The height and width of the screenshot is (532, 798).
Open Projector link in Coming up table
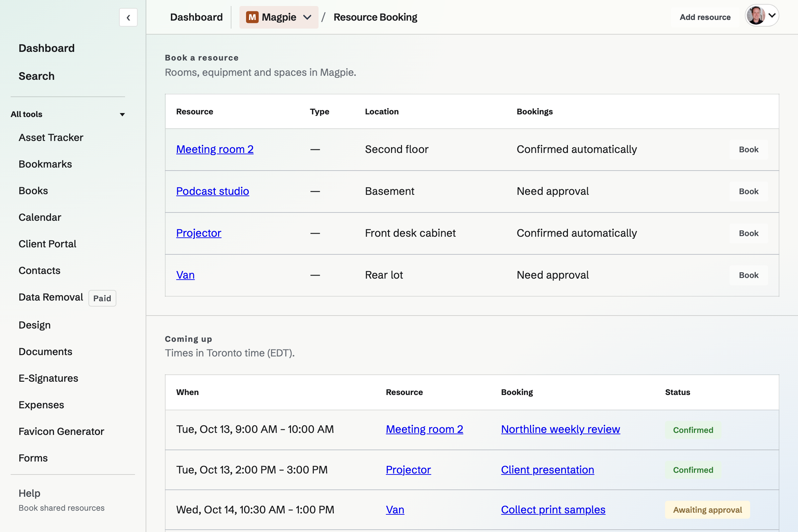tap(409, 470)
